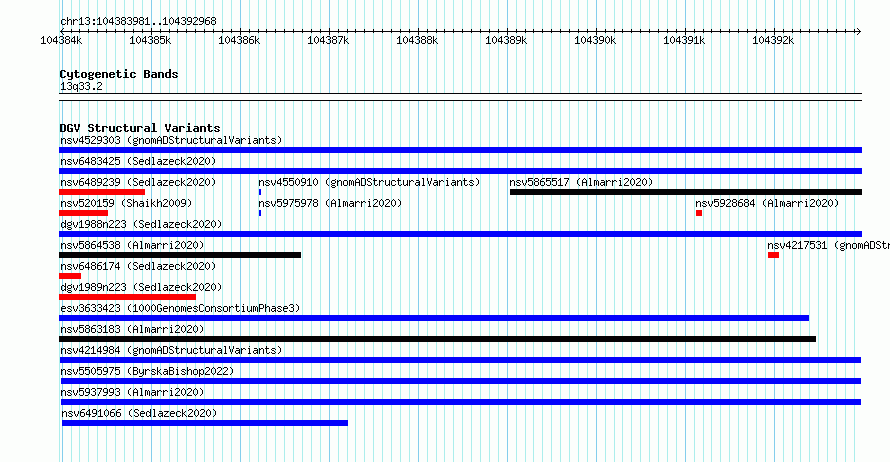Click the nsv6491066 (Sedlazeck2020) label
This screenshot has width=890, height=462.
coord(139,413)
